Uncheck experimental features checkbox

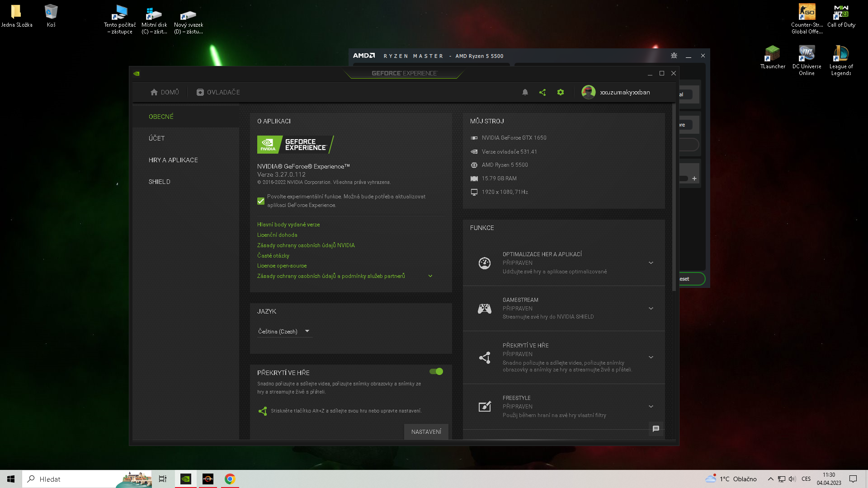pos(261,201)
